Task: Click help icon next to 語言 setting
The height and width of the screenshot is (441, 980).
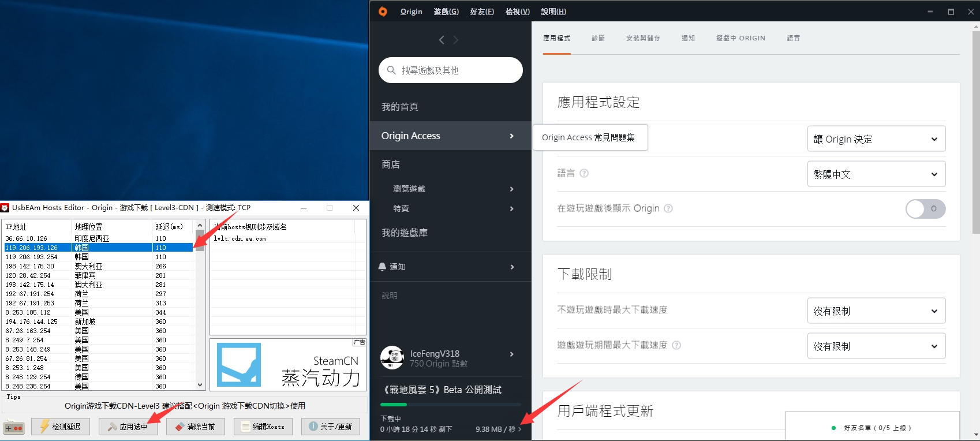Action: pos(584,173)
